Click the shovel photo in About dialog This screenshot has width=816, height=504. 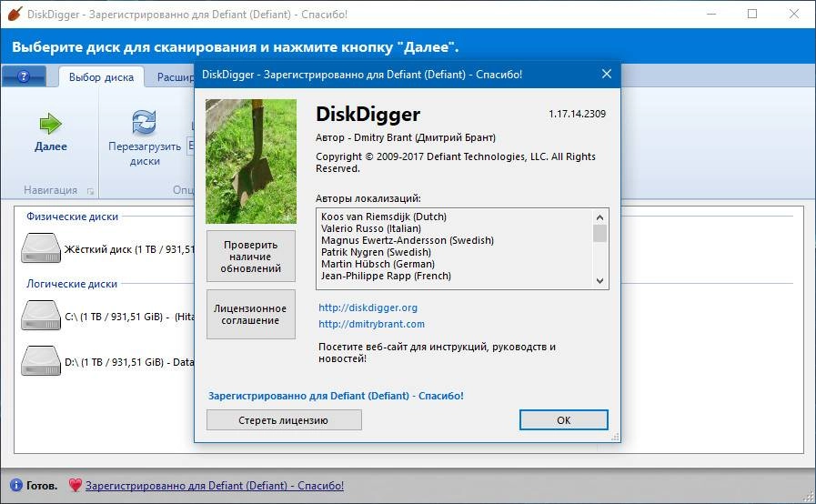pyautogui.click(x=251, y=161)
